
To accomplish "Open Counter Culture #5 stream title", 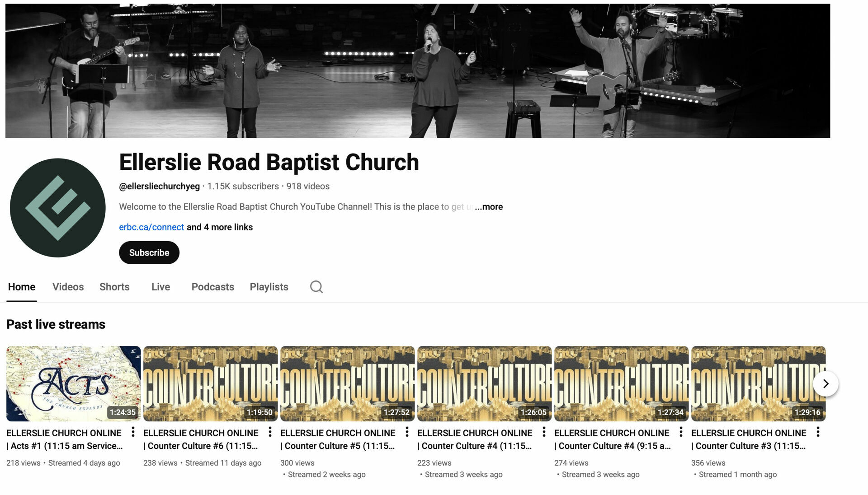I will tap(338, 439).
